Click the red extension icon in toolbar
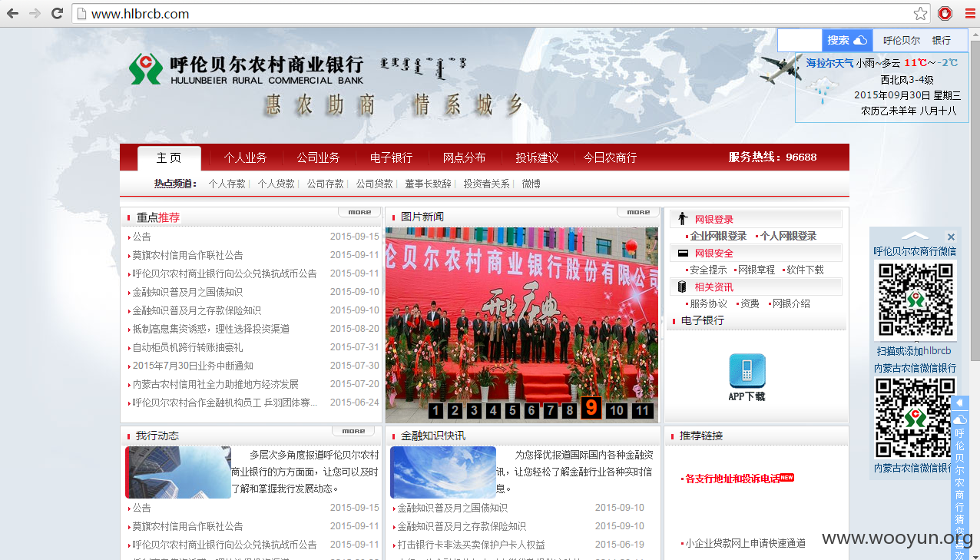This screenshot has width=980, height=560. coord(945,13)
